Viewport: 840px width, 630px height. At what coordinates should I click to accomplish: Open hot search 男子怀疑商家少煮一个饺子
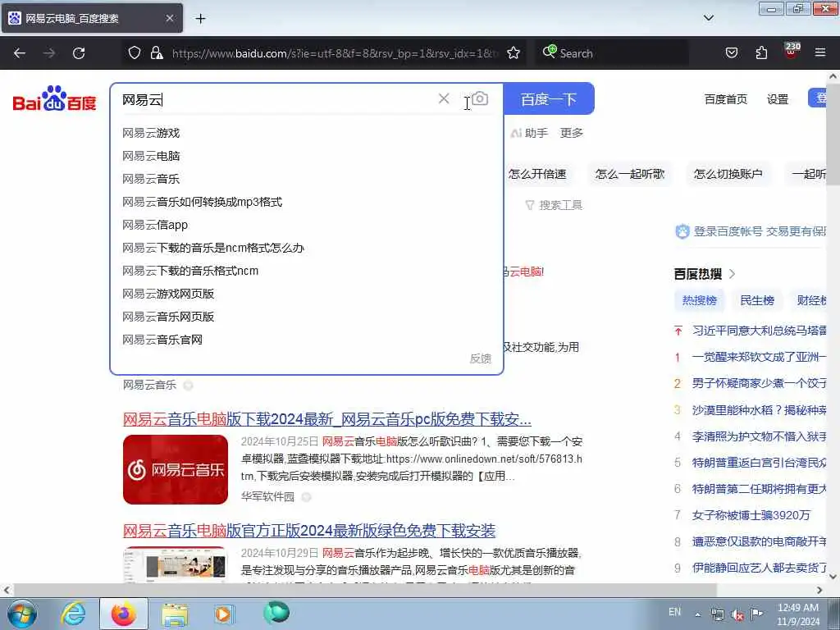pyautogui.click(x=759, y=383)
